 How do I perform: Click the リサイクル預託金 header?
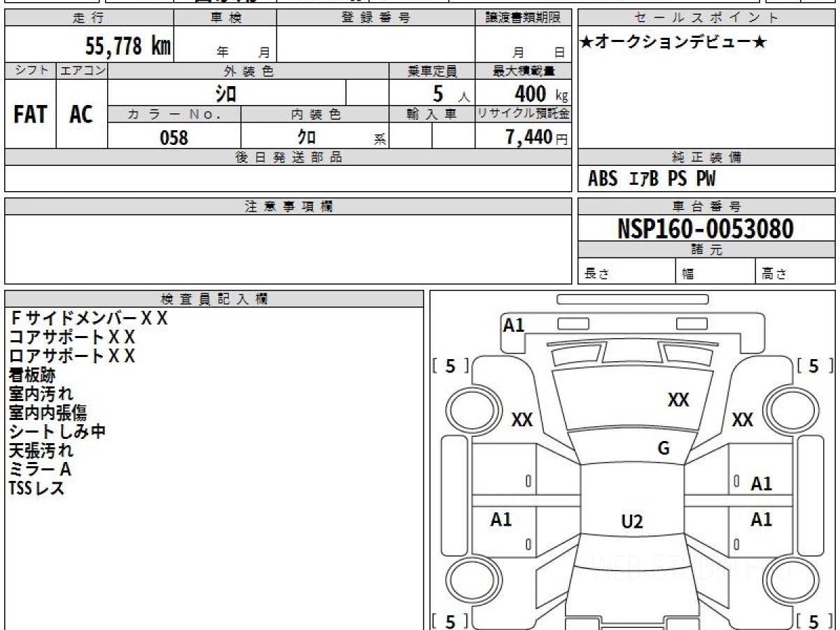click(523, 115)
